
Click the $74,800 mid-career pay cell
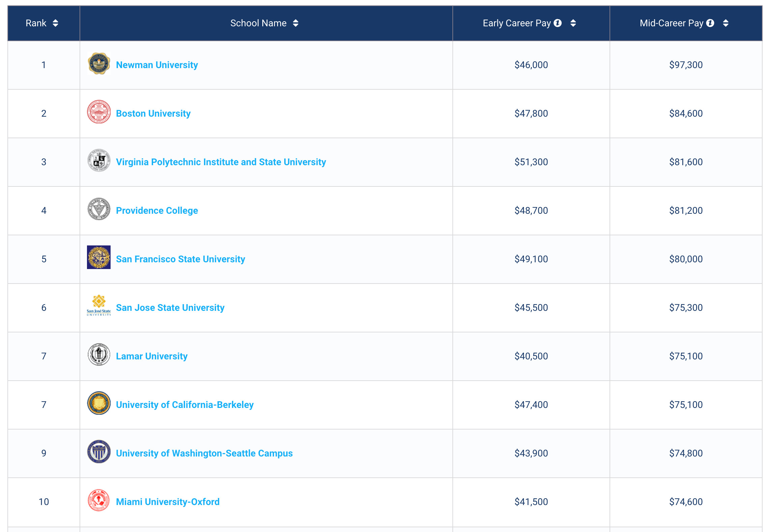click(x=686, y=453)
